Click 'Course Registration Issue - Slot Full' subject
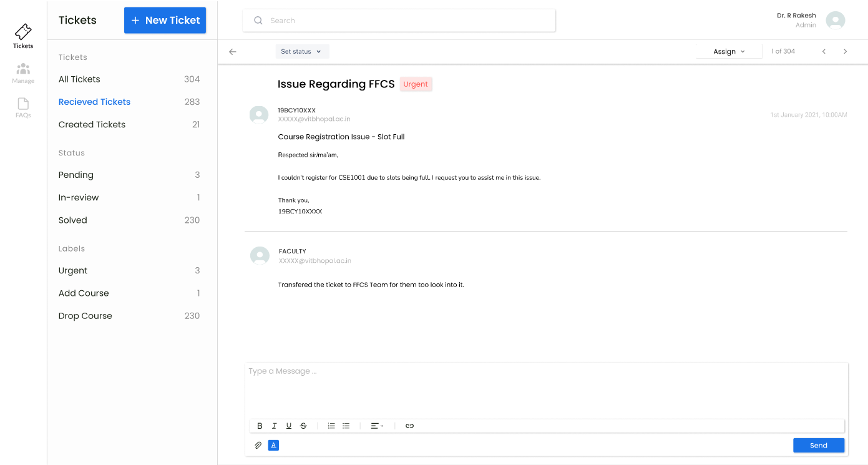The height and width of the screenshot is (465, 868). [x=341, y=137]
